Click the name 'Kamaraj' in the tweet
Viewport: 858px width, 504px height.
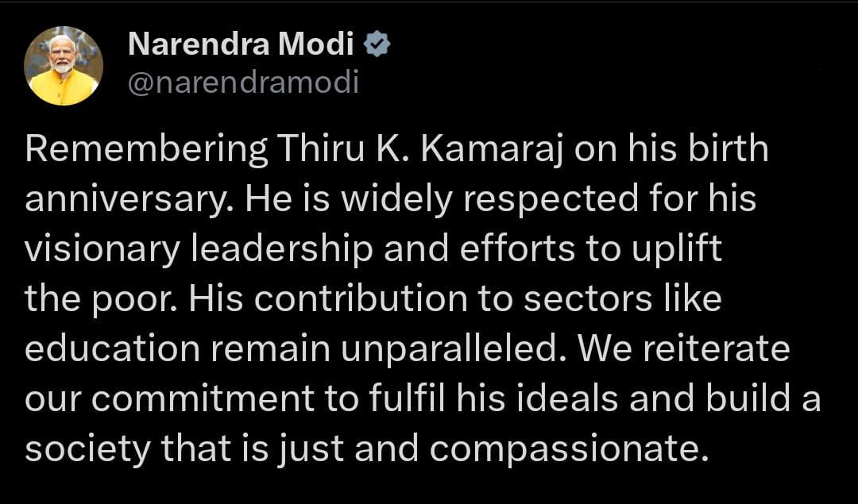[492, 149]
